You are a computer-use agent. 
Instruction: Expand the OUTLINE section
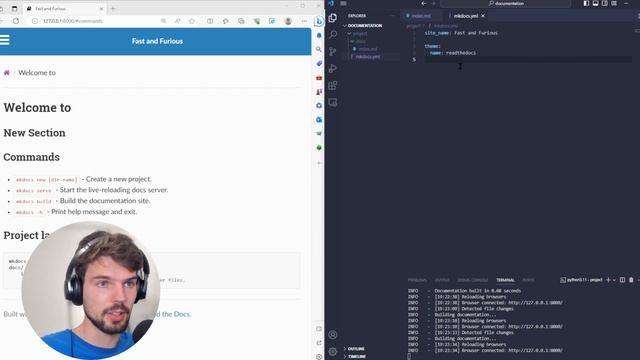(x=354, y=349)
